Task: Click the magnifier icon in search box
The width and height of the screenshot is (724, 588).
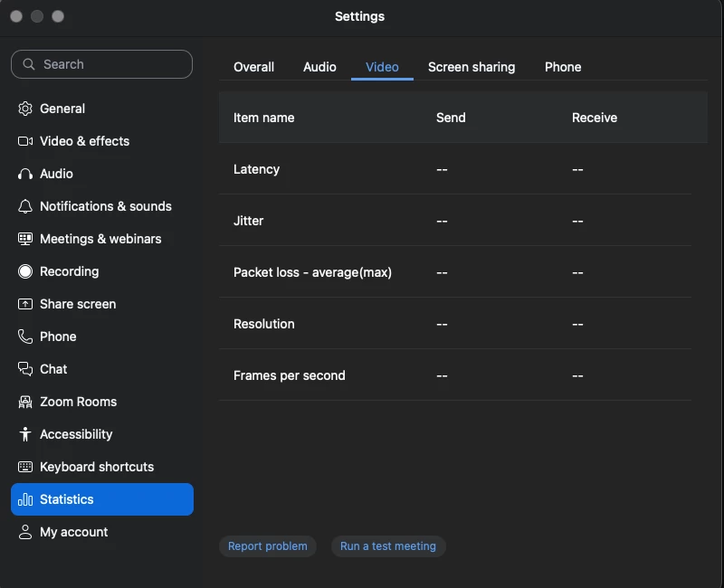Action: coord(29,64)
